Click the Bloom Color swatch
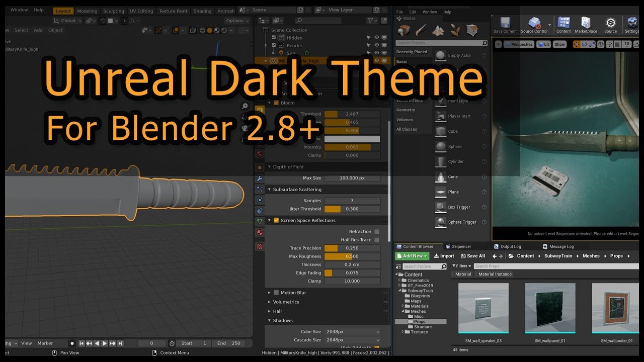Image resolution: width=644 pixels, height=362 pixels. (352, 139)
